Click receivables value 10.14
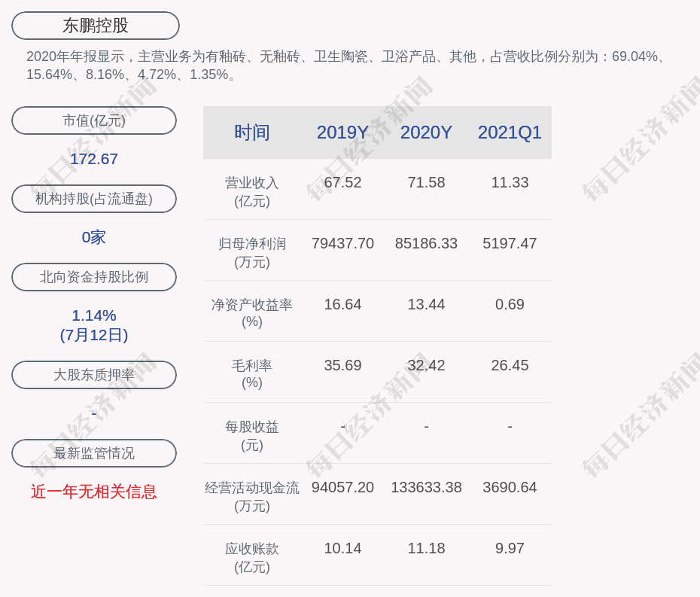Image resolution: width=700 pixels, height=597 pixels. [x=342, y=548]
